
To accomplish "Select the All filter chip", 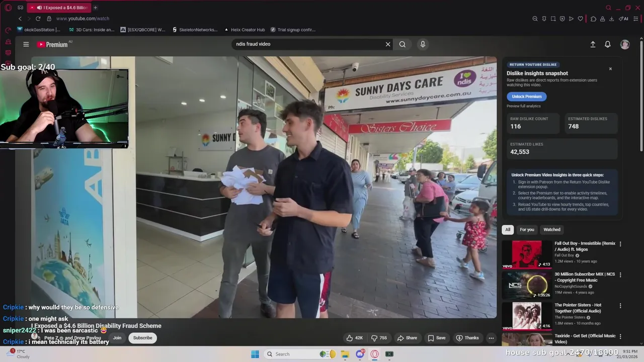I will click(508, 230).
